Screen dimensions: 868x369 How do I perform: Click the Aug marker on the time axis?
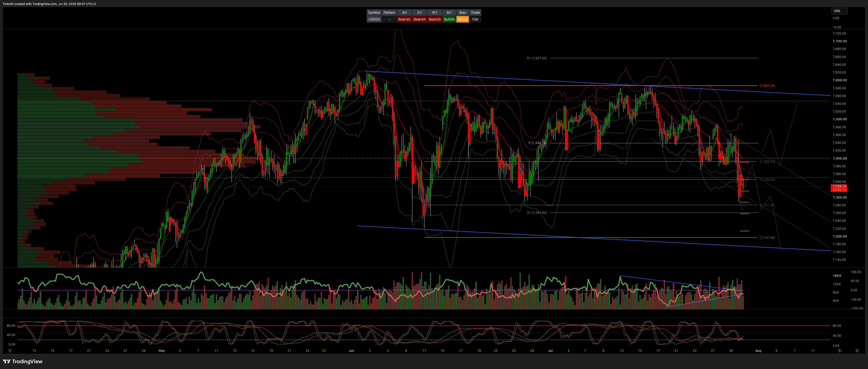click(758, 350)
